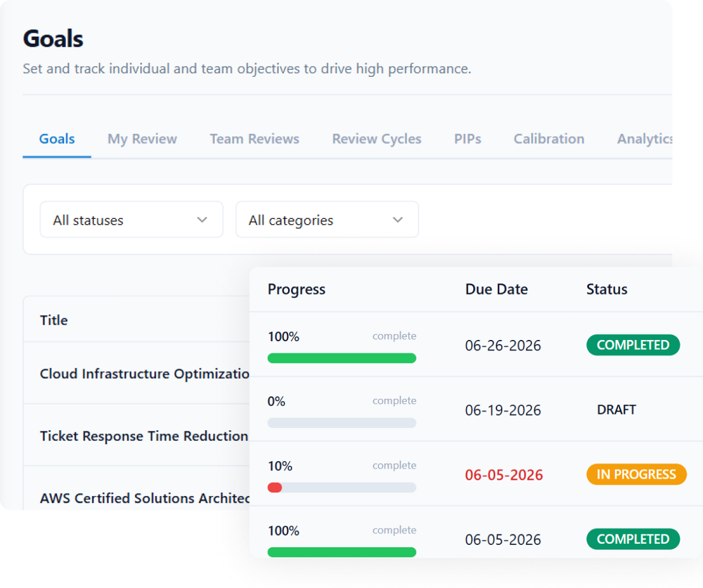Click the Progress column header
Screen dimensions: 703x588
click(296, 289)
